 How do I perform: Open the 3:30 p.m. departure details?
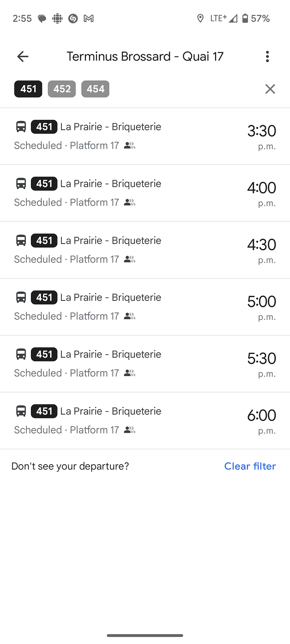[145, 136]
